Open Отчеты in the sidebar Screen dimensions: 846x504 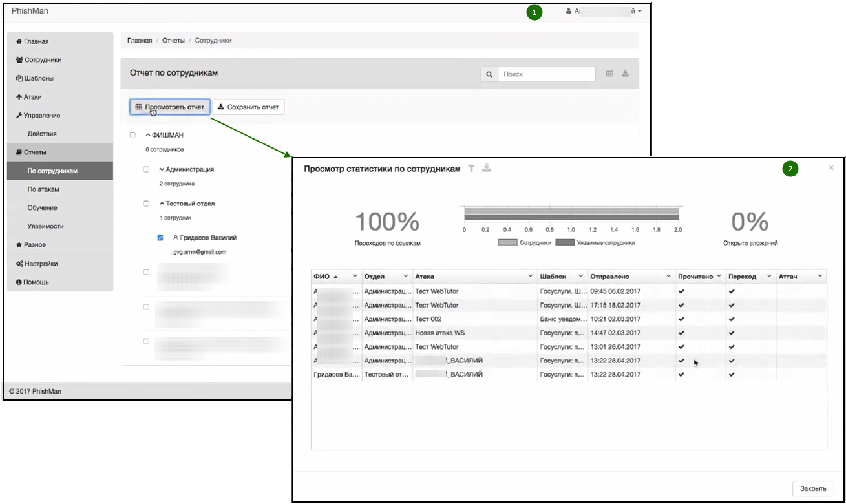(x=60, y=152)
